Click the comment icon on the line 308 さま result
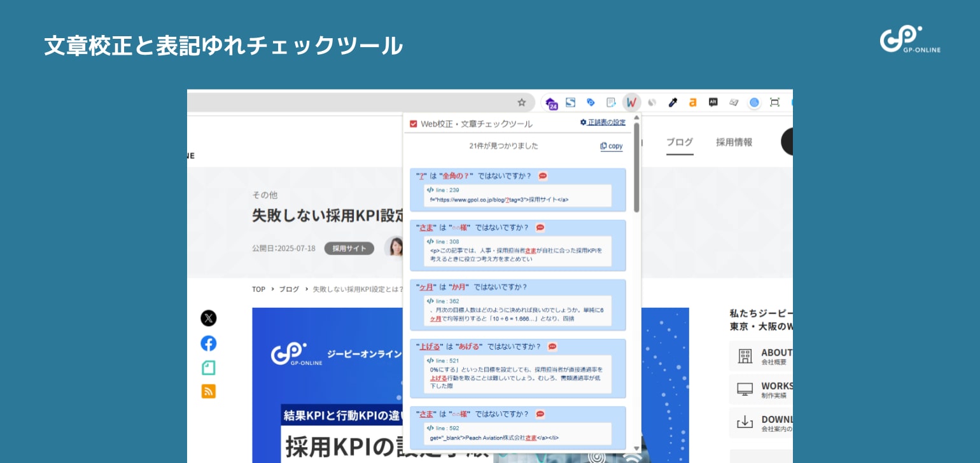Viewport: 980px width, 463px height. [x=540, y=228]
